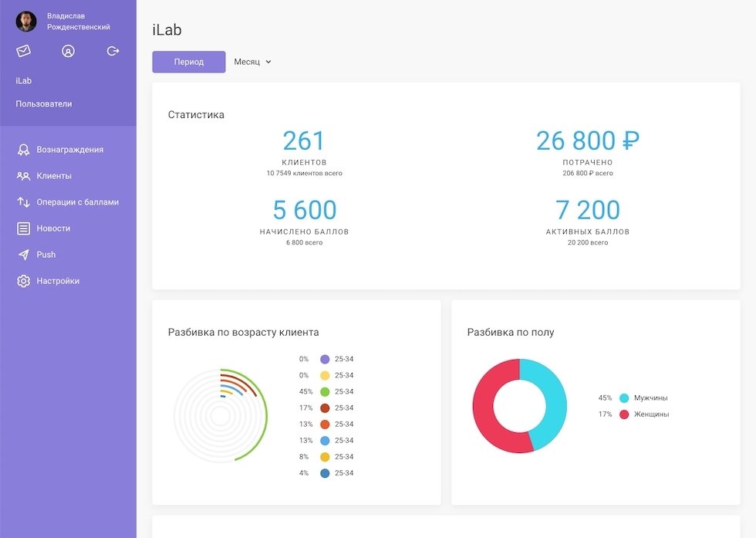Screen dimensions: 756x538
Task: Click the 261 клиентов value
Action: click(x=304, y=141)
